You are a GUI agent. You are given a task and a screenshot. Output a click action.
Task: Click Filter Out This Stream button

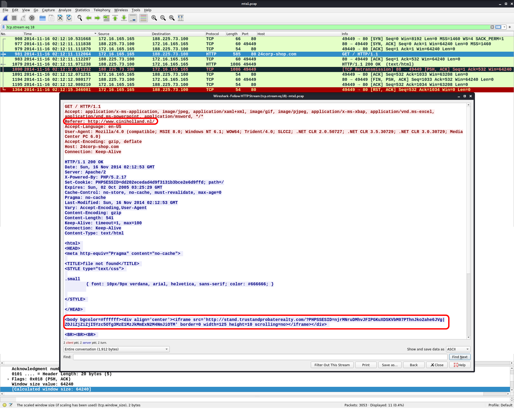point(332,365)
